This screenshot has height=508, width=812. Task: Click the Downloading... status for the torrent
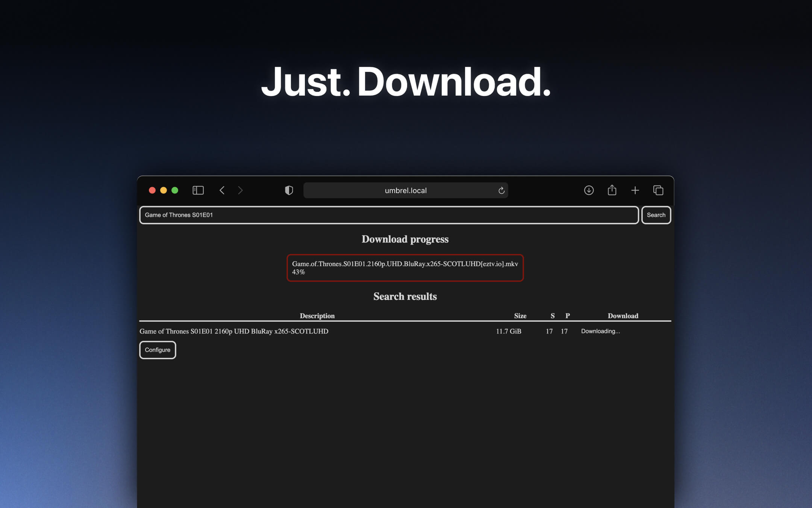pyautogui.click(x=600, y=331)
